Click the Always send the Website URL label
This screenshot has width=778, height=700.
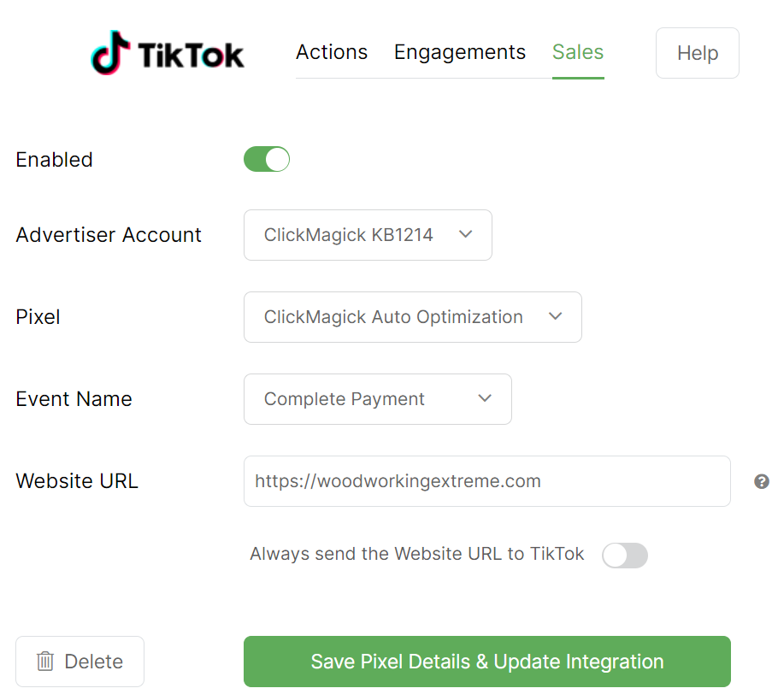416,554
